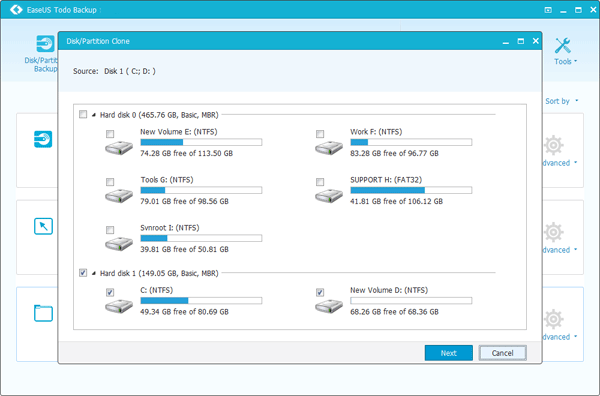Click the EaseUS logo in title bar
Image resolution: width=600 pixels, height=396 pixels.
tap(16, 9)
